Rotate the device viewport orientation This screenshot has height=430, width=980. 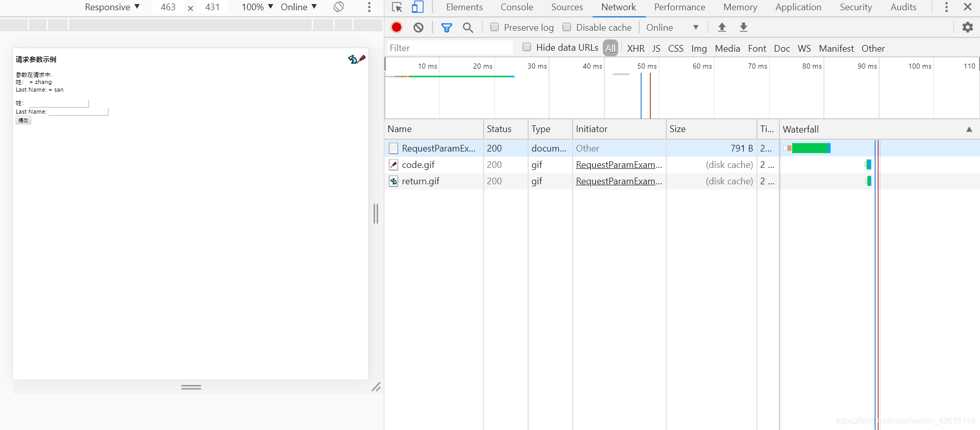pos(339,7)
